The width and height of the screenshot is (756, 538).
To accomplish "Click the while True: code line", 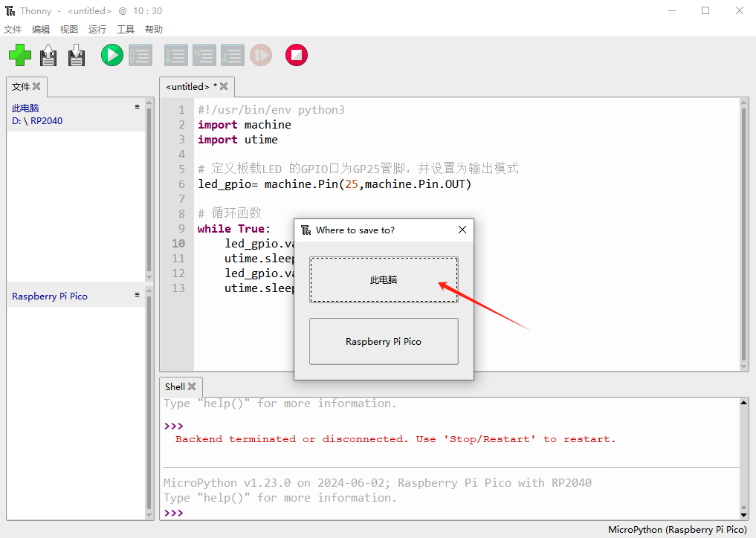I will click(x=234, y=229).
